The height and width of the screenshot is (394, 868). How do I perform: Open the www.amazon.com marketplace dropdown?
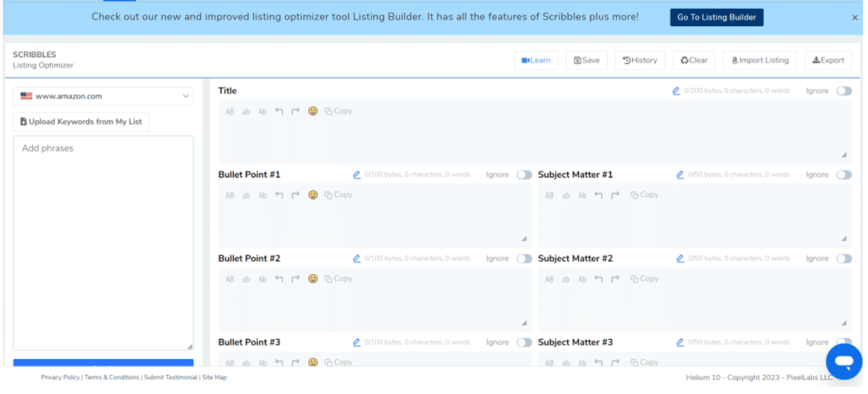[103, 96]
